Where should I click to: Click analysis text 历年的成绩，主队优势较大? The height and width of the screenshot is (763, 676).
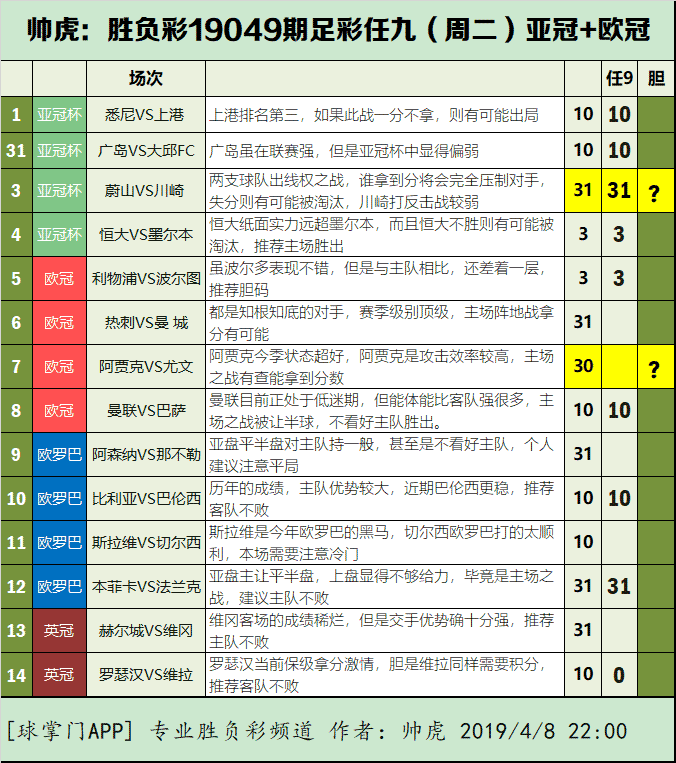tap(299, 489)
